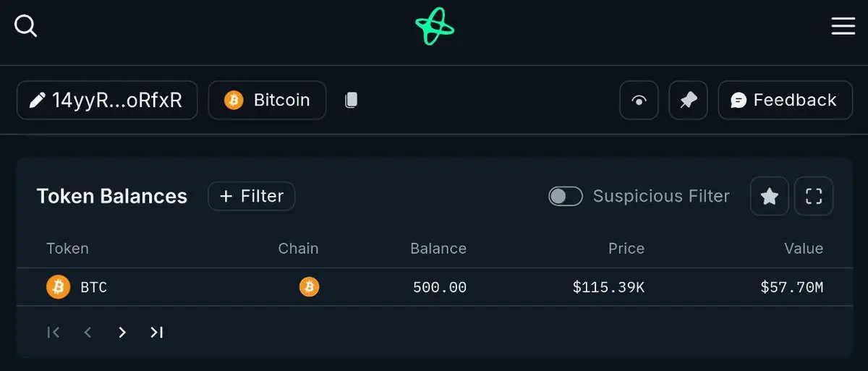Add a filter to Token Balances
The height and width of the screenshot is (371, 868).
pyautogui.click(x=251, y=196)
